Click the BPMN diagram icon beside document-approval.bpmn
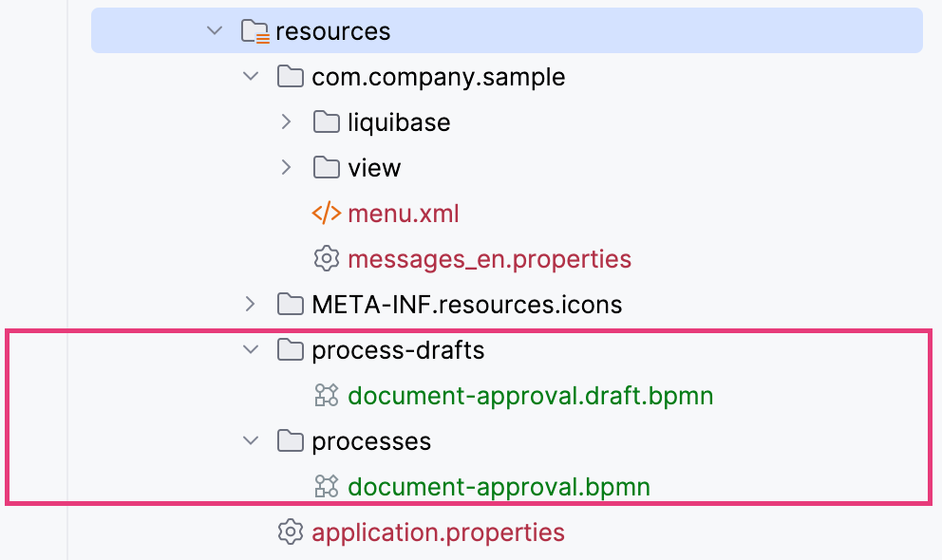The height and width of the screenshot is (560, 942). pyautogui.click(x=327, y=486)
